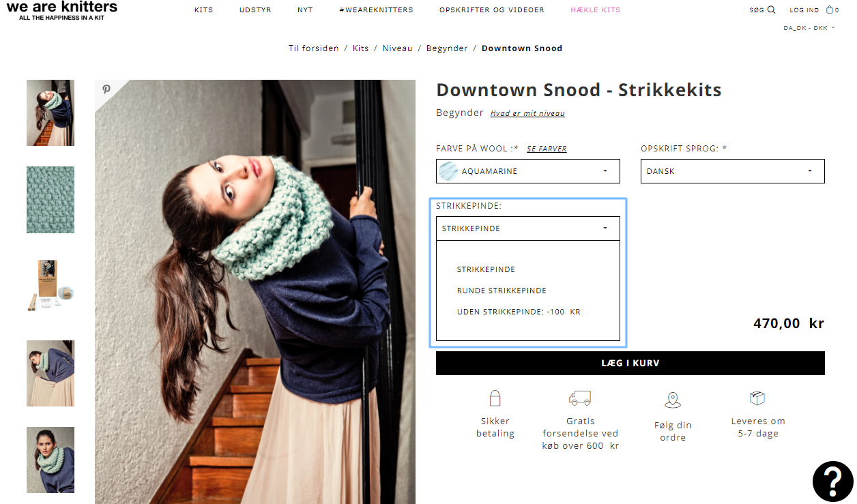Click the We Are Knitters logo
The height and width of the screenshot is (504, 857).
[62, 10]
